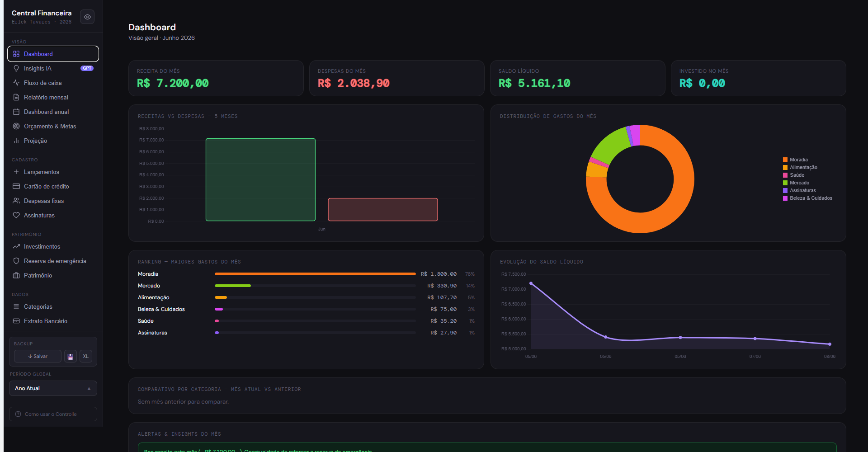Open Investimentos page
Viewport: 868px width, 452px height.
tap(53, 246)
